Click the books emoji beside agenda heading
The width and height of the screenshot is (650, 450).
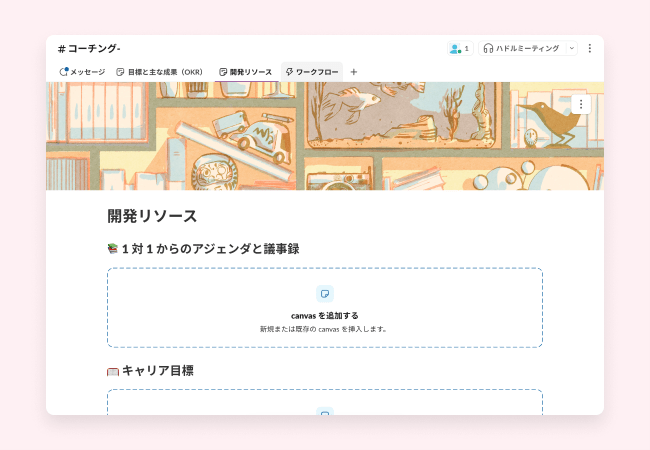112,249
